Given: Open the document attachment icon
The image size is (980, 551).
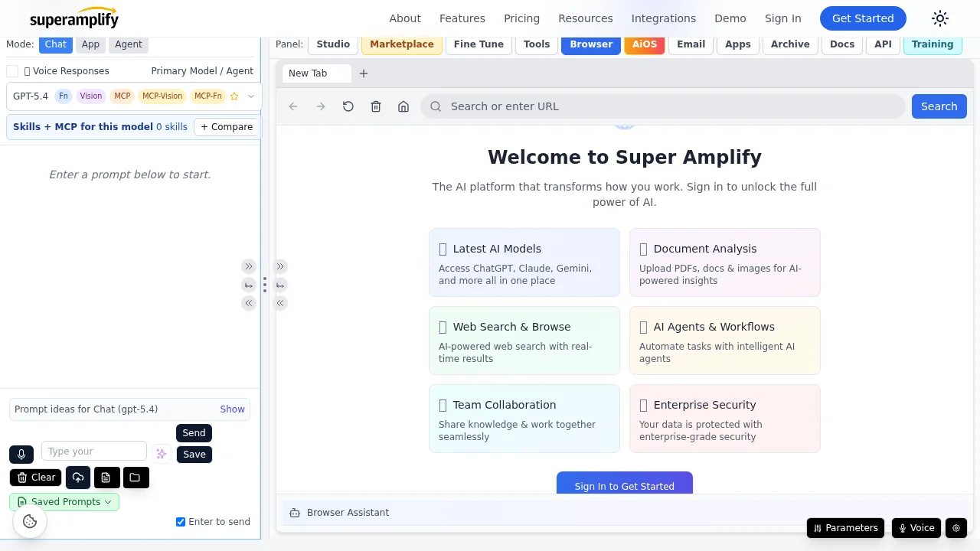Looking at the screenshot, I should 106,478.
